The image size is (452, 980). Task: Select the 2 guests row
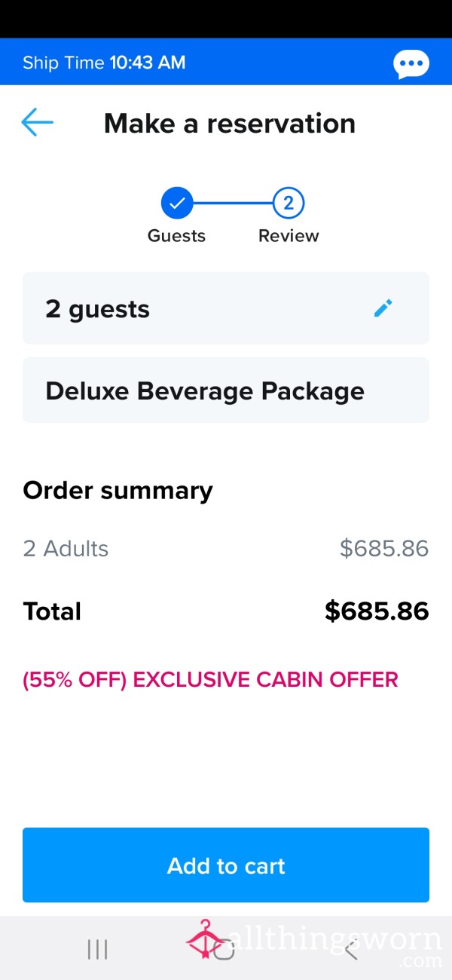[x=226, y=308]
